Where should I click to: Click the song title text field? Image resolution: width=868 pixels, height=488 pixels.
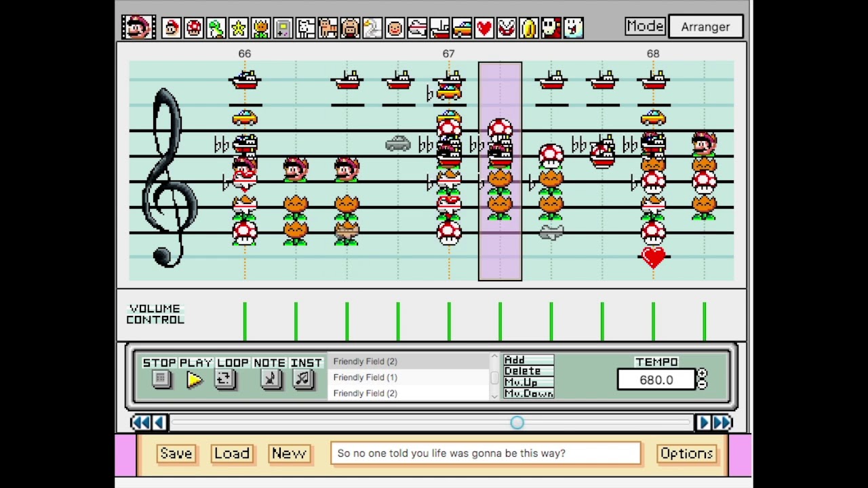pos(486,453)
